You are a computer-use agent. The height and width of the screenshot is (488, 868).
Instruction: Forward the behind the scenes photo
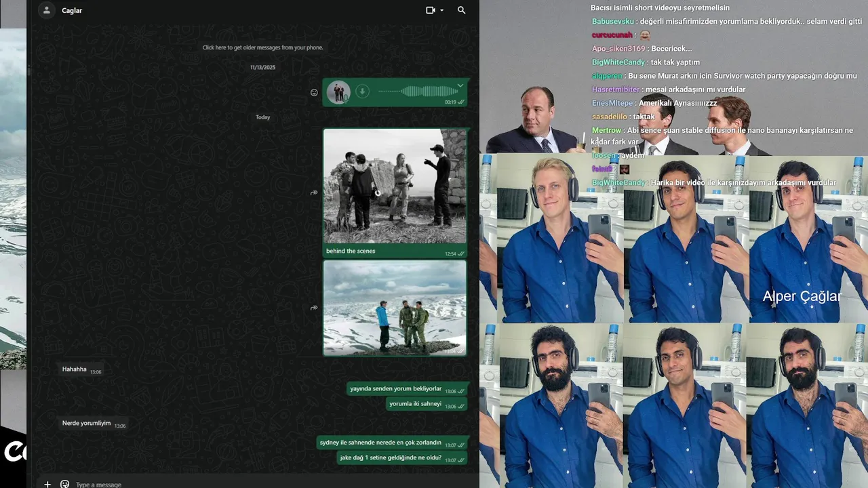point(314,192)
